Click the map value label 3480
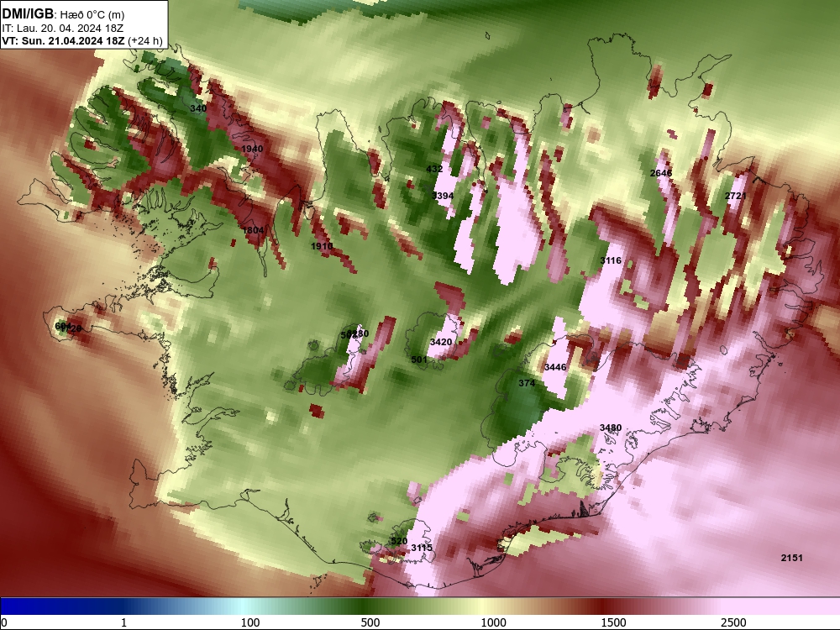Viewport: 840px width, 630px height. tap(611, 428)
